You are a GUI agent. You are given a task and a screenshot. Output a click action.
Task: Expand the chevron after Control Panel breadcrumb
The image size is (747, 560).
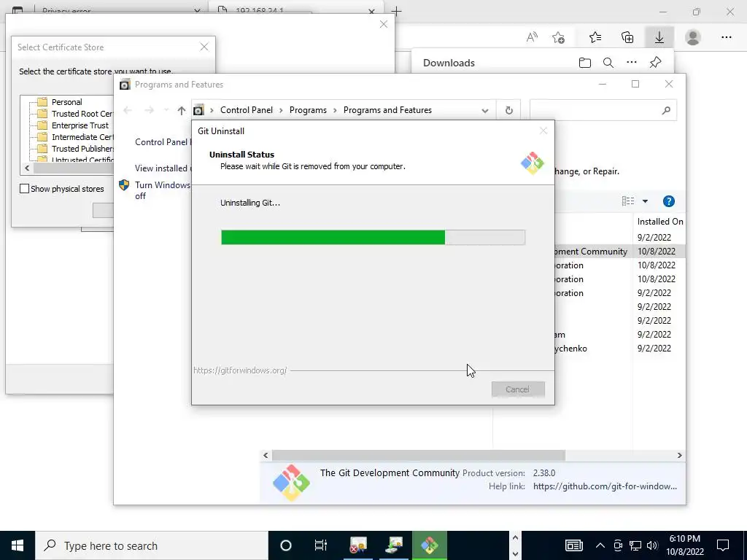[x=281, y=111]
